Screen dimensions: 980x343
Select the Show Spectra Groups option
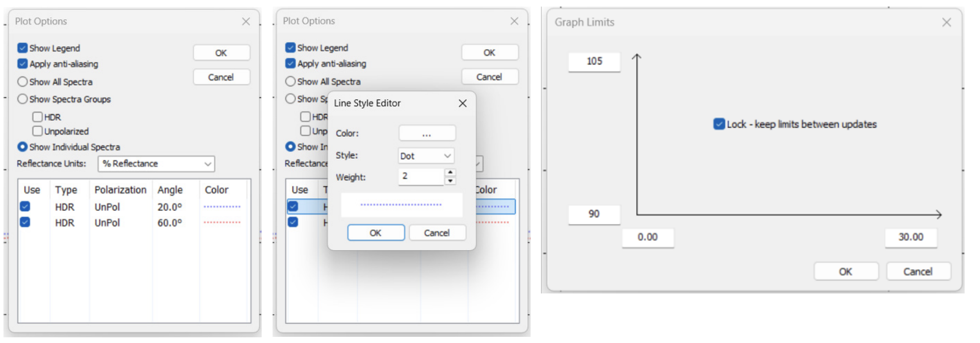click(x=22, y=99)
